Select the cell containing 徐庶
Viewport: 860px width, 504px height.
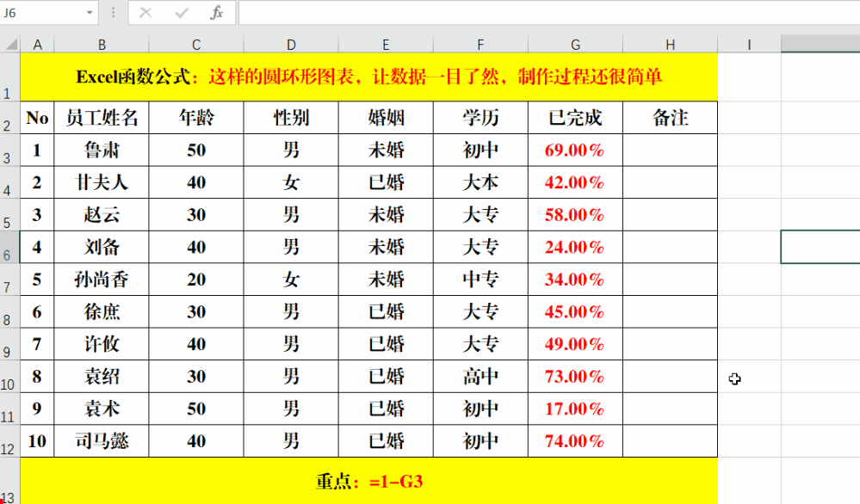[x=102, y=311]
